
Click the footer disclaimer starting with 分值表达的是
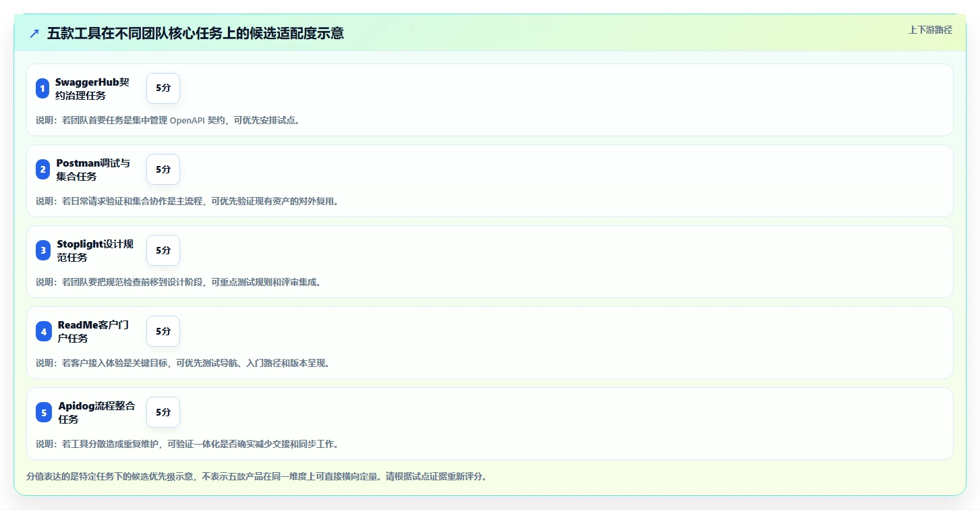coord(257,476)
